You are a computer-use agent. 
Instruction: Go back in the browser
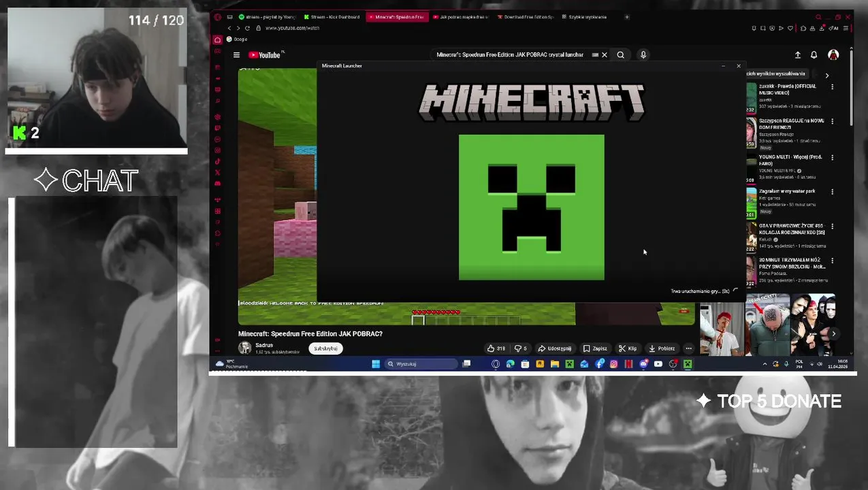point(229,28)
